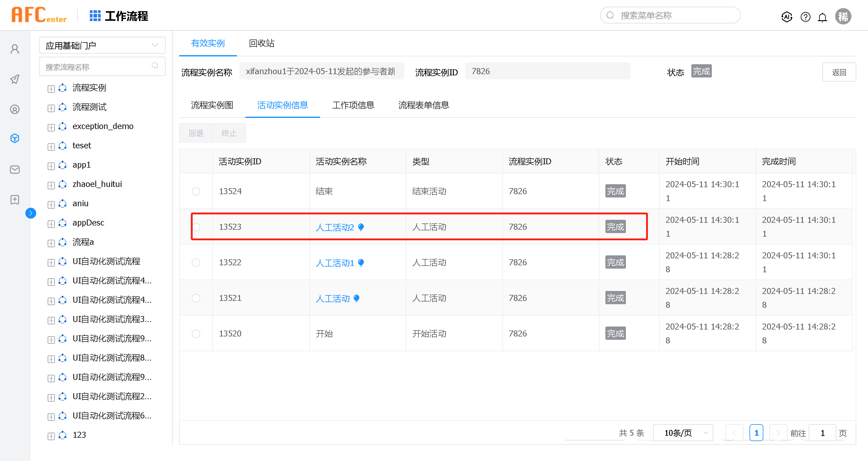Open the 应用基础门户 dropdown

click(102, 45)
